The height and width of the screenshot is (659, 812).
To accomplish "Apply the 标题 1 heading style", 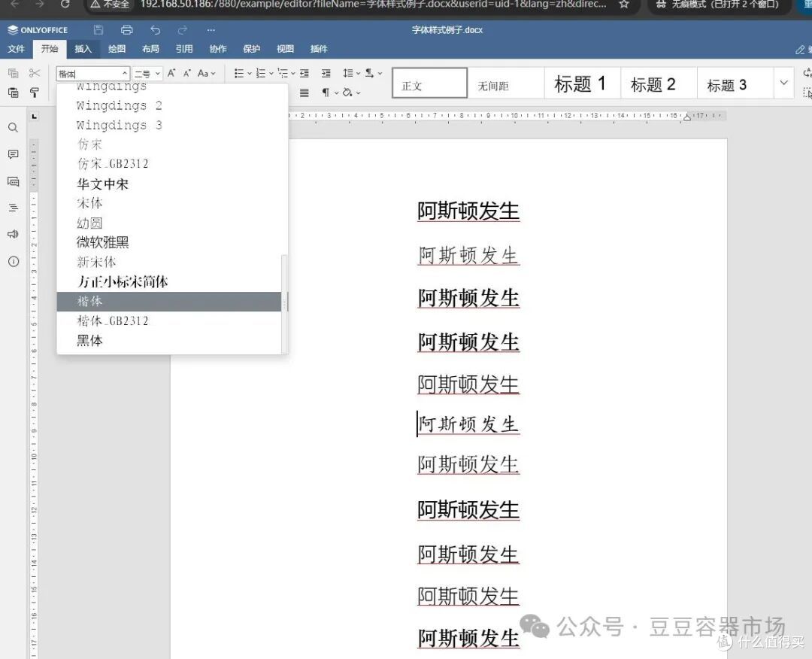I will tap(583, 83).
